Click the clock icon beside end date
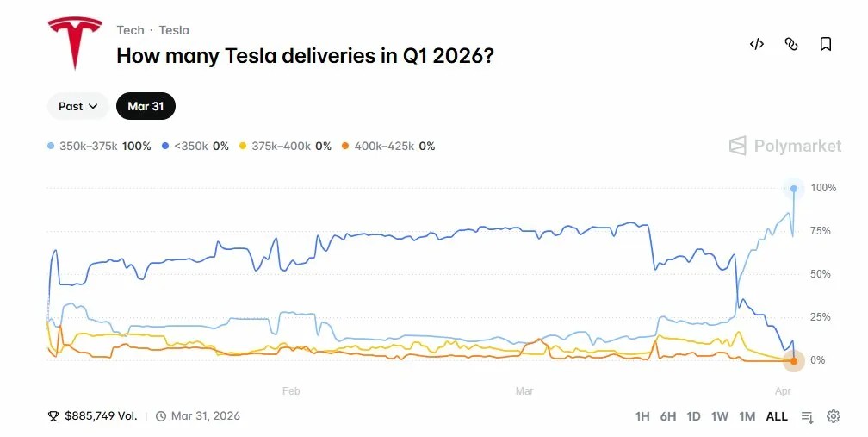Screen dimensions: 868x437 (161, 416)
